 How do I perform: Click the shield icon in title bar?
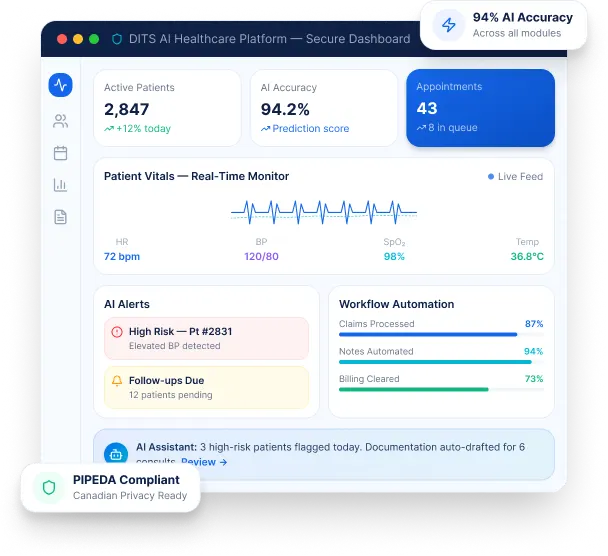pos(117,39)
